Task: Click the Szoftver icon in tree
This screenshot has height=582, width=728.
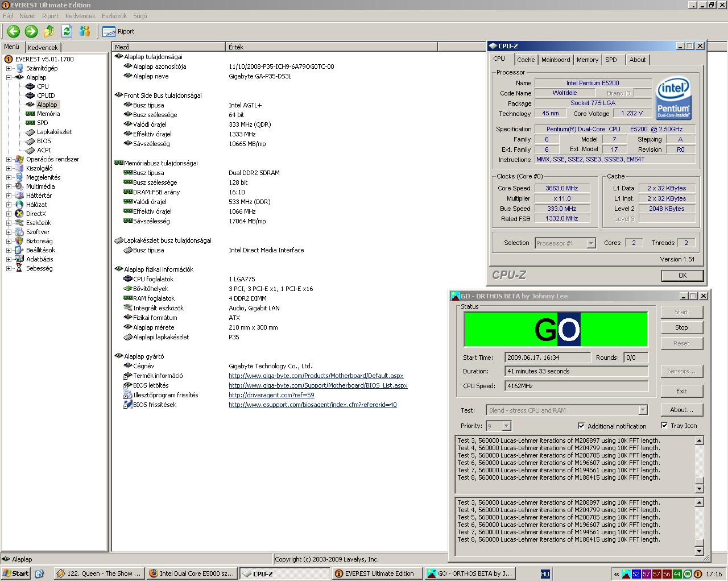Action: tap(19, 232)
